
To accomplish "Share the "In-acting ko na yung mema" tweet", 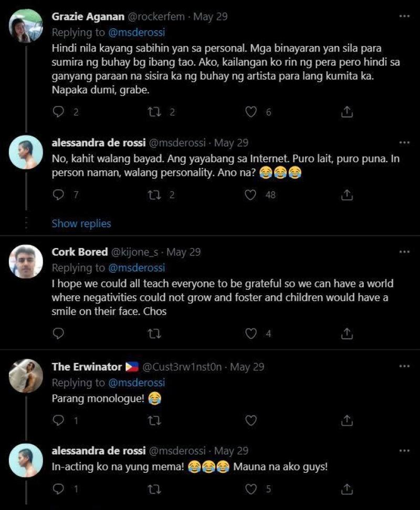I will [346, 489].
